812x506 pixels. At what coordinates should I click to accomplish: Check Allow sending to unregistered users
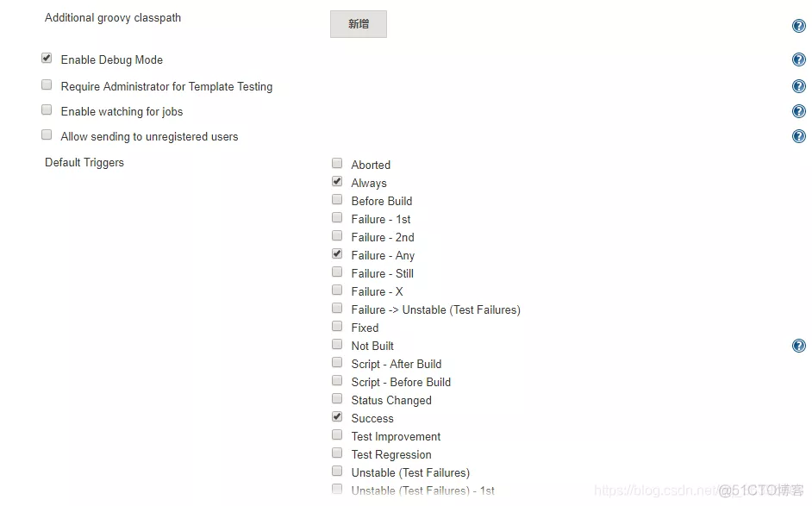[x=47, y=135]
